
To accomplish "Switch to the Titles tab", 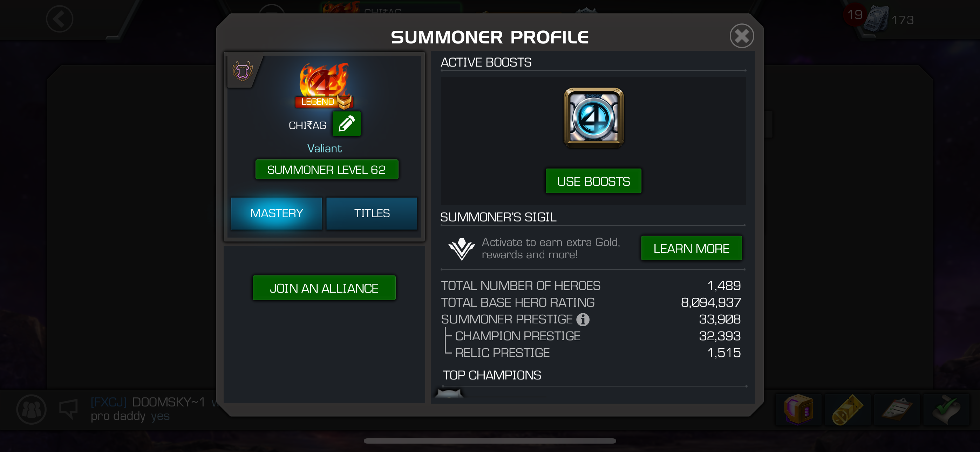I will pos(372,213).
